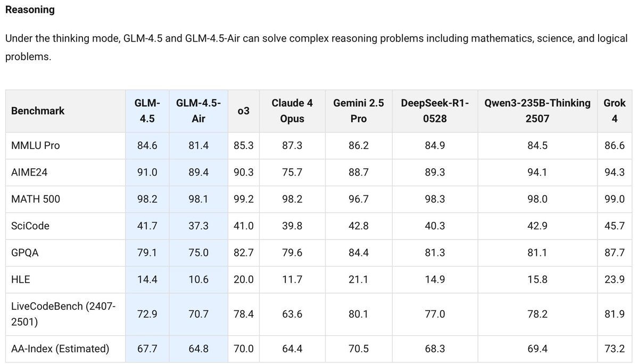Select the MATH 500 row label
The height and width of the screenshot is (364, 638).
pyautogui.click(x=36, y=199)
